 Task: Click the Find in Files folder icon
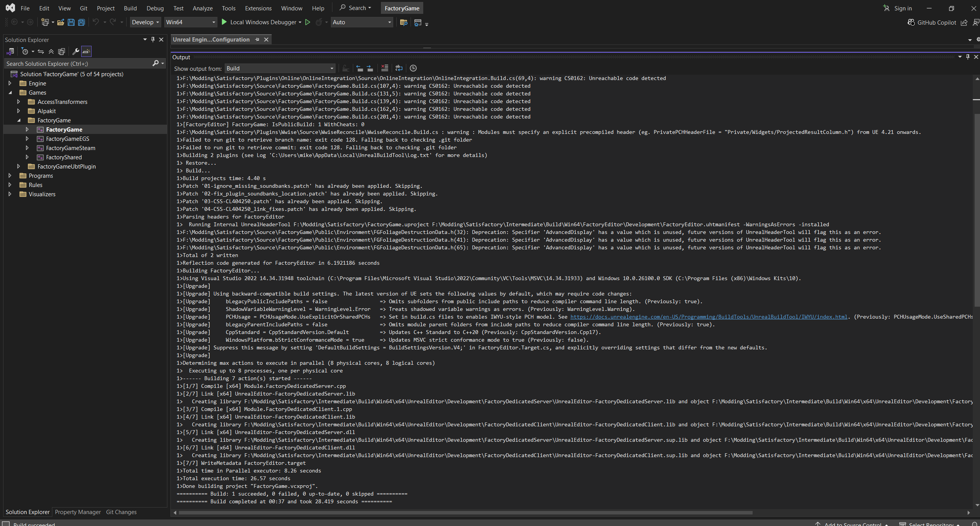[x=404, y=22]
